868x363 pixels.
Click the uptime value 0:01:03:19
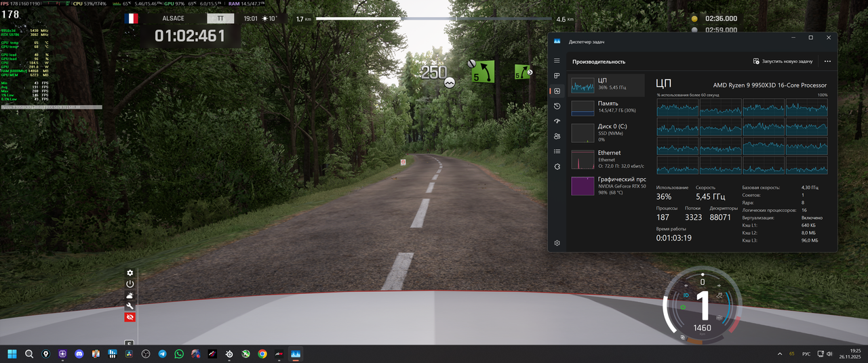pos(674,238)
